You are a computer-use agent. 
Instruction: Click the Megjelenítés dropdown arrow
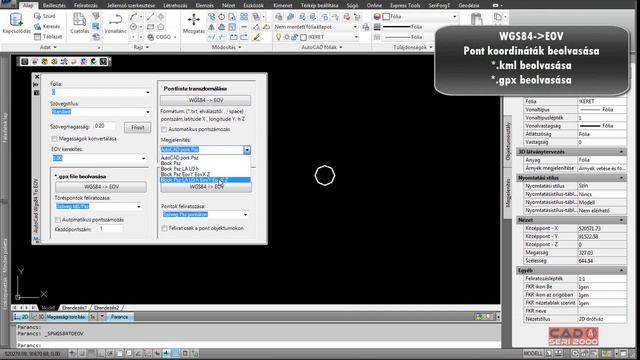tap(247, 150)
